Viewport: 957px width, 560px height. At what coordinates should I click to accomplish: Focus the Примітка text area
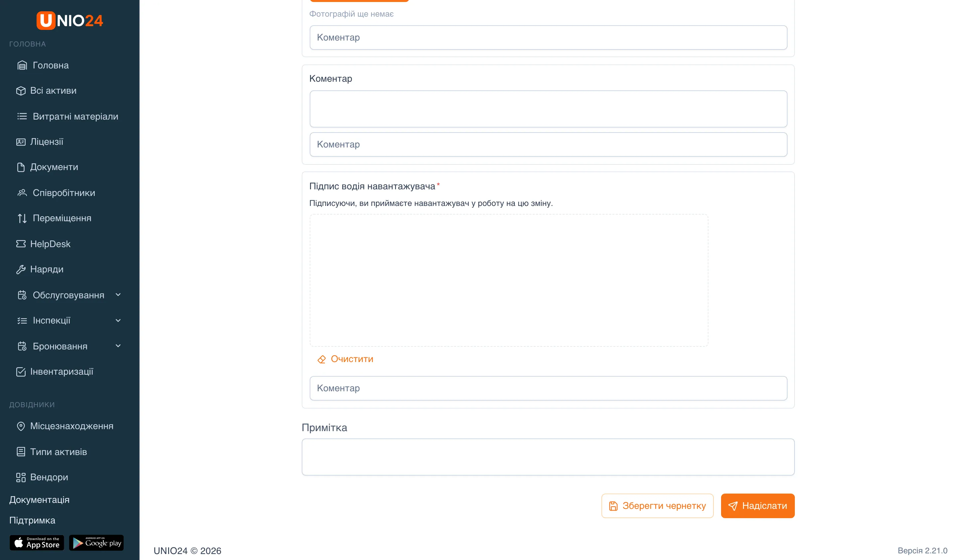pos(548,457)
